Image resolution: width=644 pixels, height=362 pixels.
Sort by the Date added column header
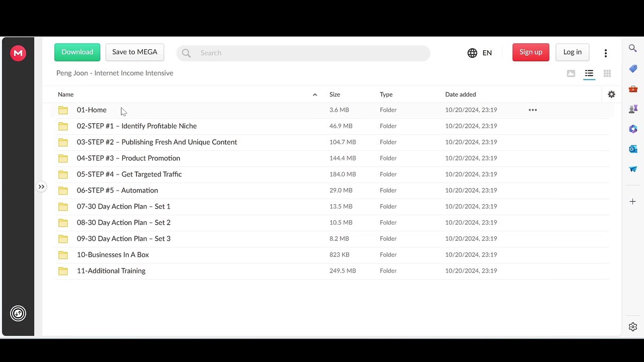(x=460, y=95)
